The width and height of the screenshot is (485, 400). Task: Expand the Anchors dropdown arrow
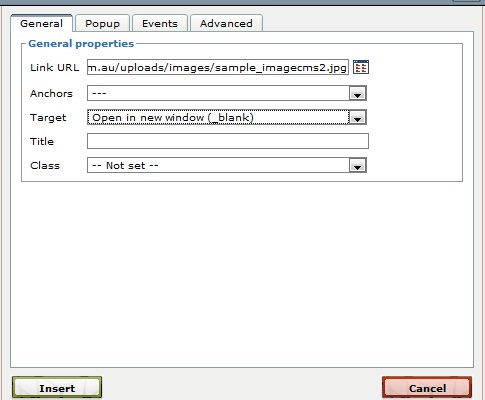coord(357,93)
